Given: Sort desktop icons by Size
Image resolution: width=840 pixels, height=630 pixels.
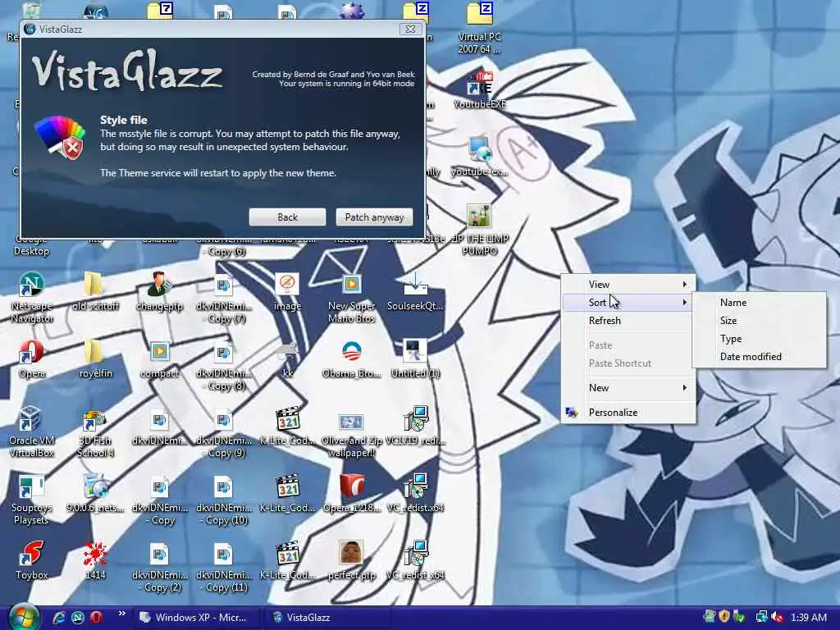Looking at the screenshot, I should pos(759,321).
